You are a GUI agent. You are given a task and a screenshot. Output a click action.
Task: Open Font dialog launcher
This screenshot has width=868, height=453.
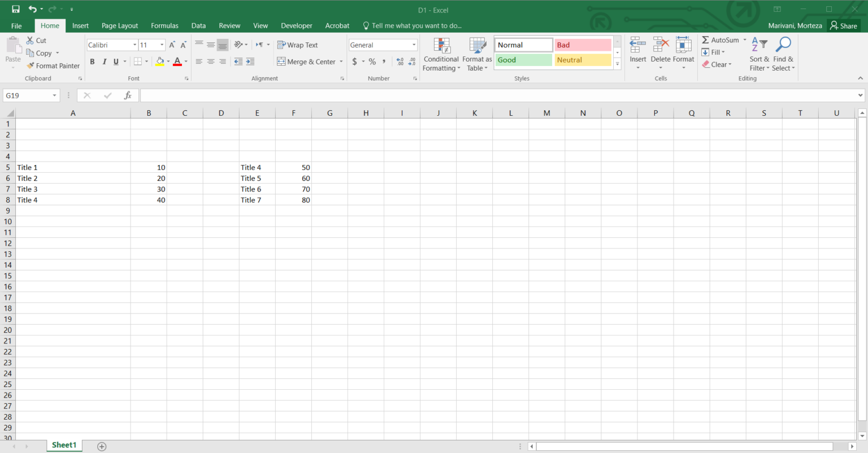[186, 79]
